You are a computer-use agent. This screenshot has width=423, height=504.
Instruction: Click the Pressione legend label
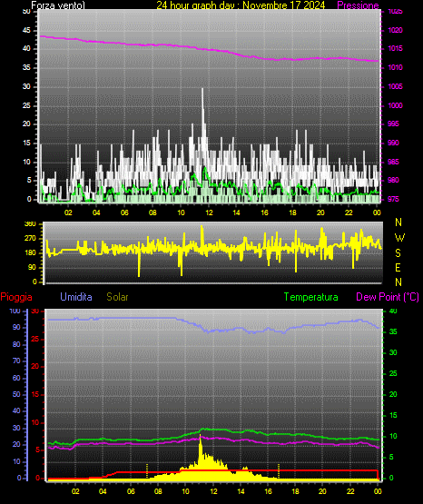click(x=358, y=5)
